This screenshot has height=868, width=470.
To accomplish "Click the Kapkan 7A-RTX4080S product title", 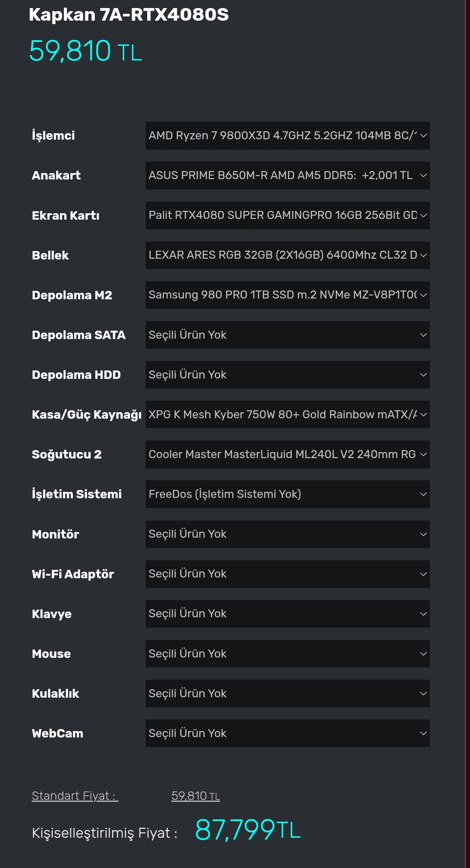I will tap(128, 15).
